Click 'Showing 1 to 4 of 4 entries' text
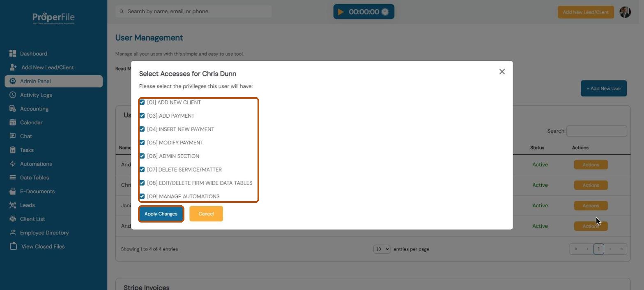 [x=149, y=249]
